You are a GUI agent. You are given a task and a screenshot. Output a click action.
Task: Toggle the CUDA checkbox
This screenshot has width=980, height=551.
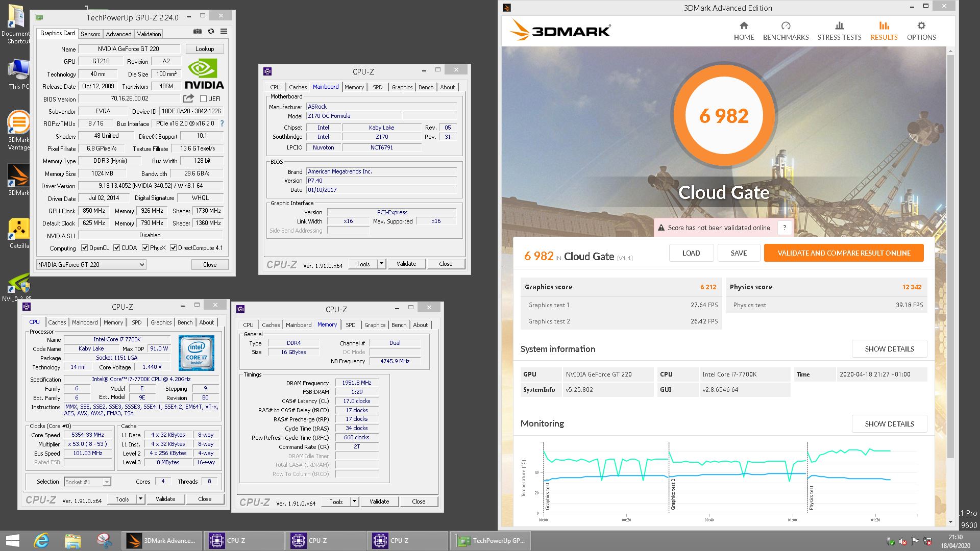click(117, 248)
